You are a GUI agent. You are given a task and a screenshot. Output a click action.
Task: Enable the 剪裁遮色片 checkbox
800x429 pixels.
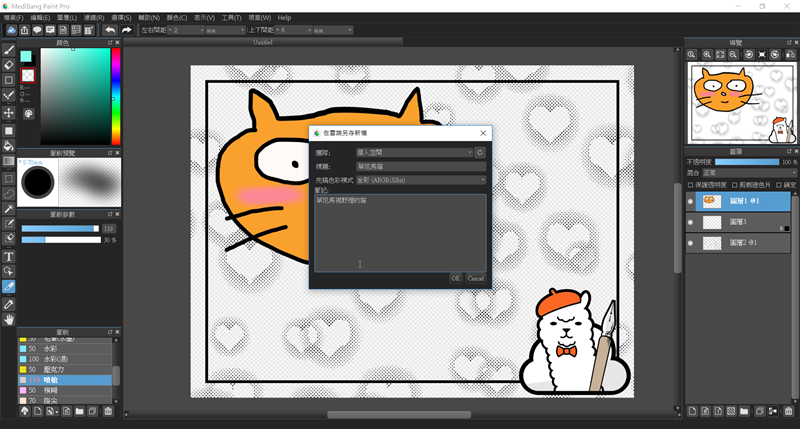coord(735,184)
